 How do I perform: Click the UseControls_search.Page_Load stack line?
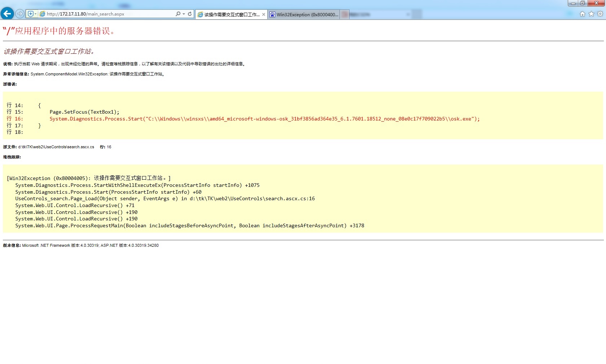pos(165,198)
